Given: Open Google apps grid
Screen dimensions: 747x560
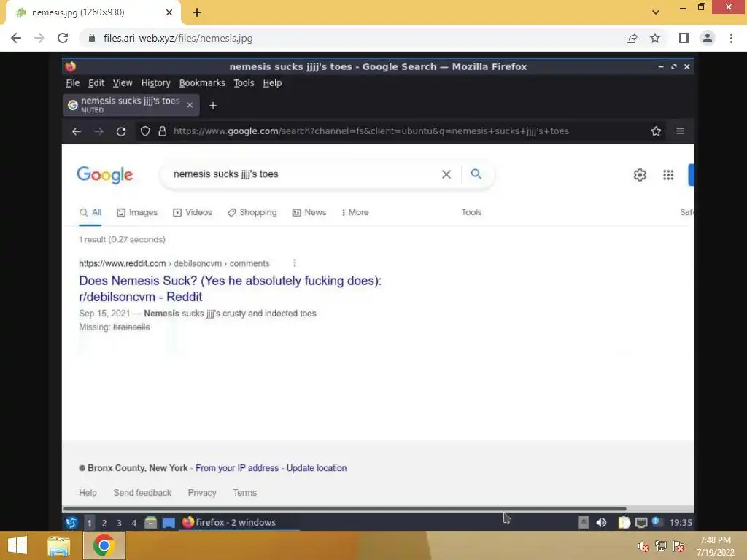Looking at the screenshot, I should tap(668, 175).
